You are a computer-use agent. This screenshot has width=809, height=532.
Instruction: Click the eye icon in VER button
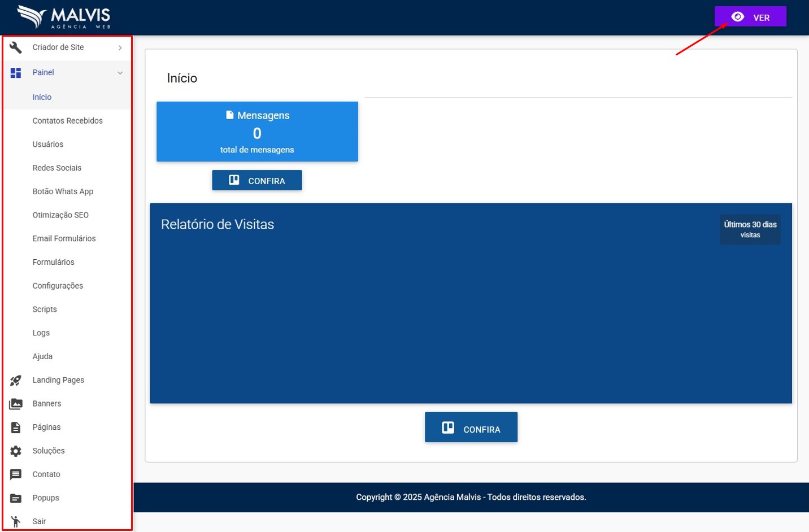point(737,17)
